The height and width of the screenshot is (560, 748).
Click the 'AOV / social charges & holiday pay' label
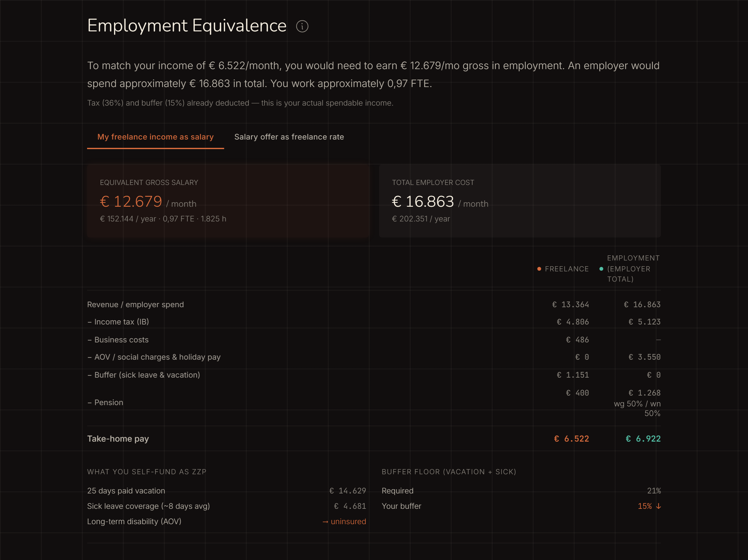pos(157,357)
